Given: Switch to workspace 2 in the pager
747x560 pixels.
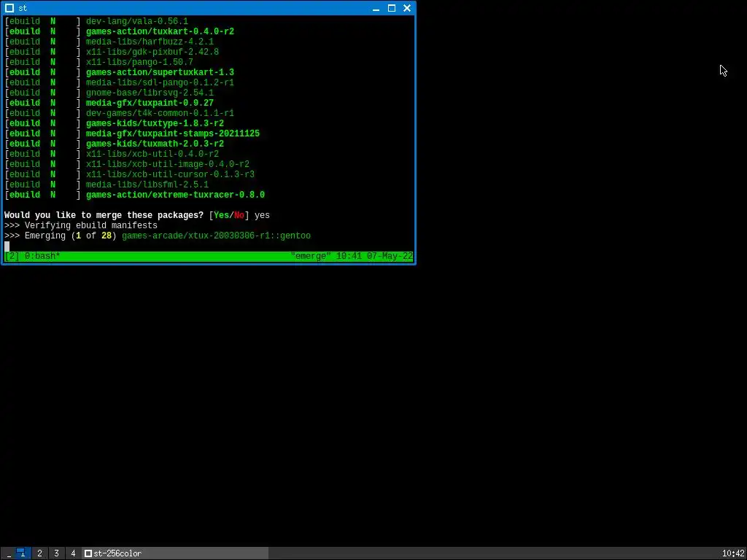Looking at the screenshot, I should click(39, 553).
